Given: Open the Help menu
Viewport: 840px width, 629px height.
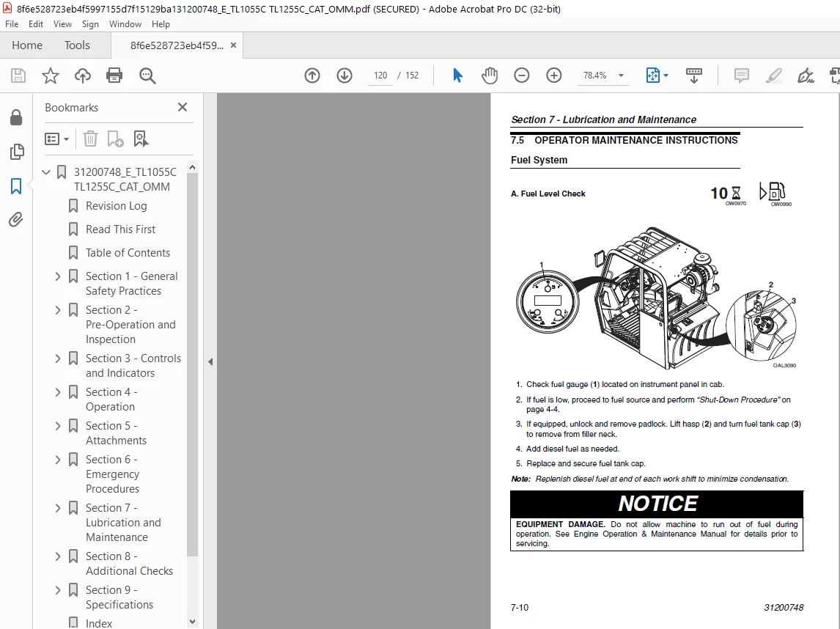Looking at the screenshot, I should (161, 24).
